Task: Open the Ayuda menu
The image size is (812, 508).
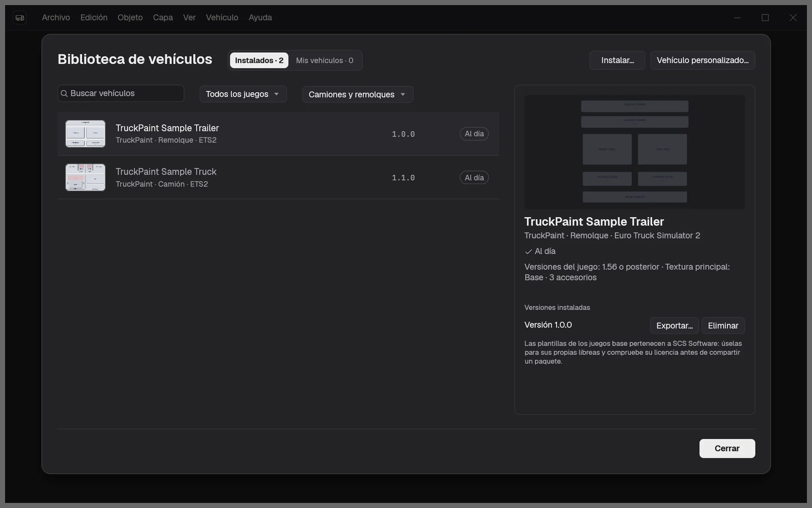Action: [260, 18]
